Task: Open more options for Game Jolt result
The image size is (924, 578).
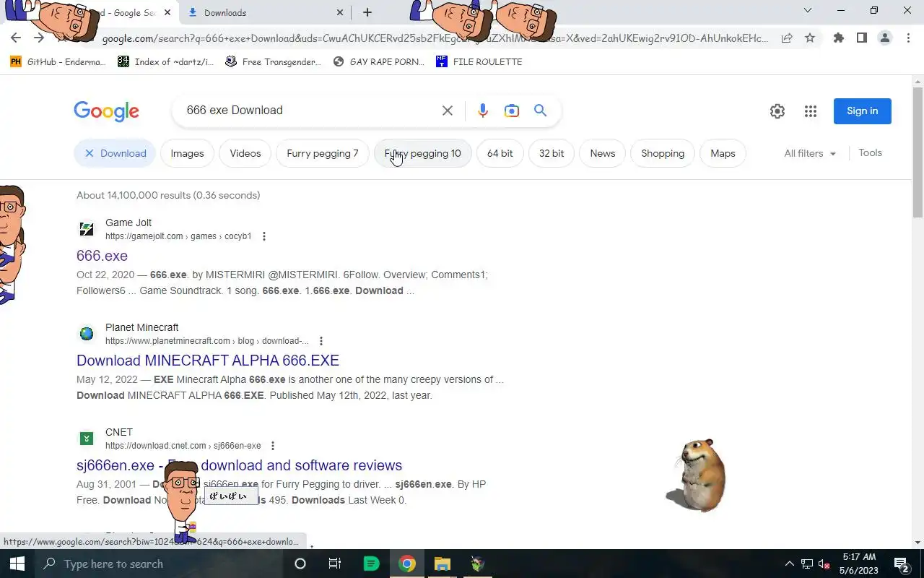Action: point(264,236)
